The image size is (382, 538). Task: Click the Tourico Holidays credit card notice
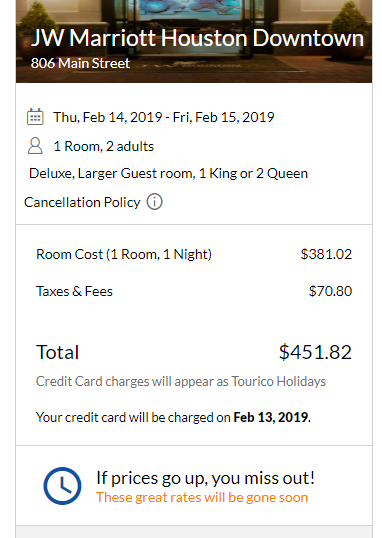pos(181,382)
